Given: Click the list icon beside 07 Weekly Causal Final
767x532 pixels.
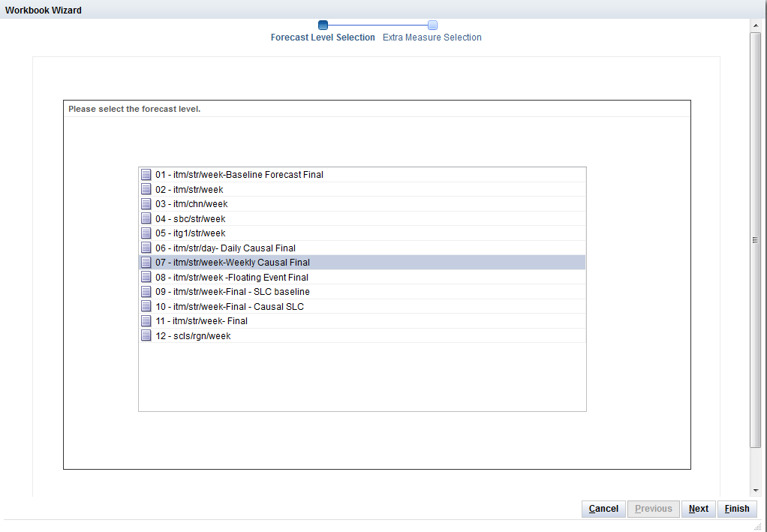Looking at the screenshot, I should 146,263.
